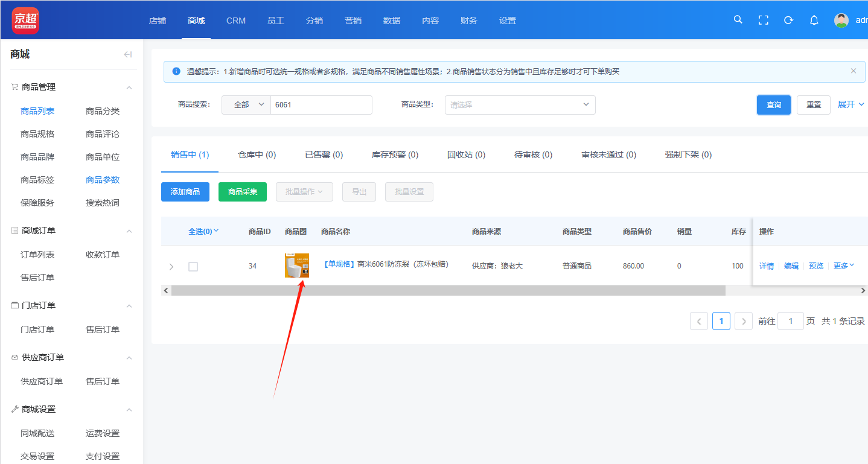Viewport: 868px width, 464px height.
Task: Close the 温馨提示 banner
Action: [x=854, y=71]
